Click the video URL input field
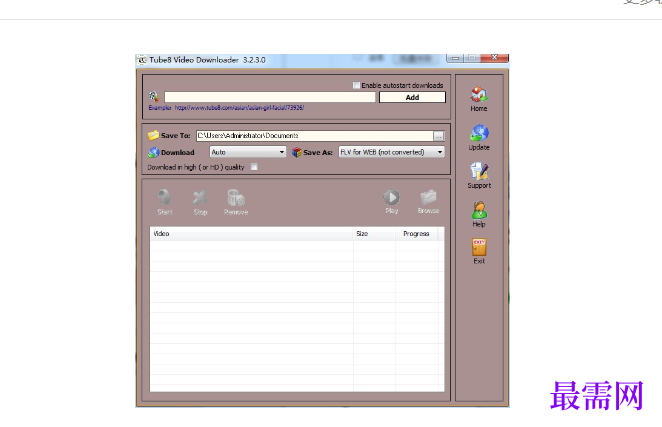The image size is (662, 427). (270, 97)
